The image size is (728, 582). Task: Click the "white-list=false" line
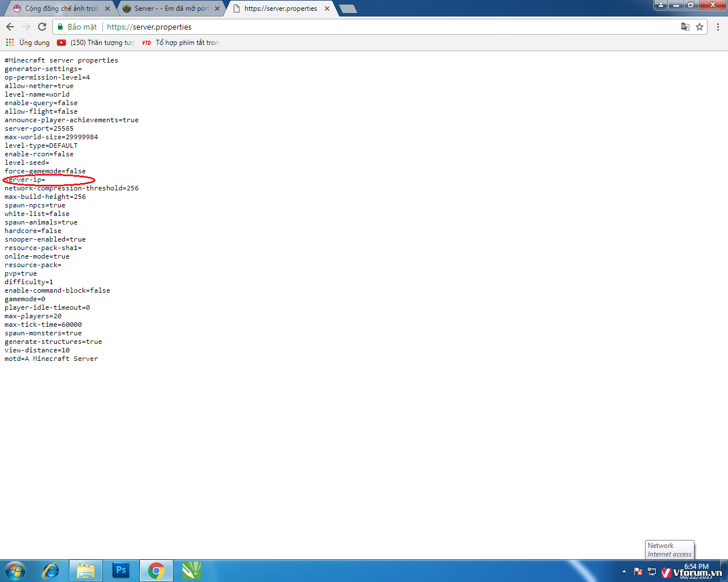[37, 214]
